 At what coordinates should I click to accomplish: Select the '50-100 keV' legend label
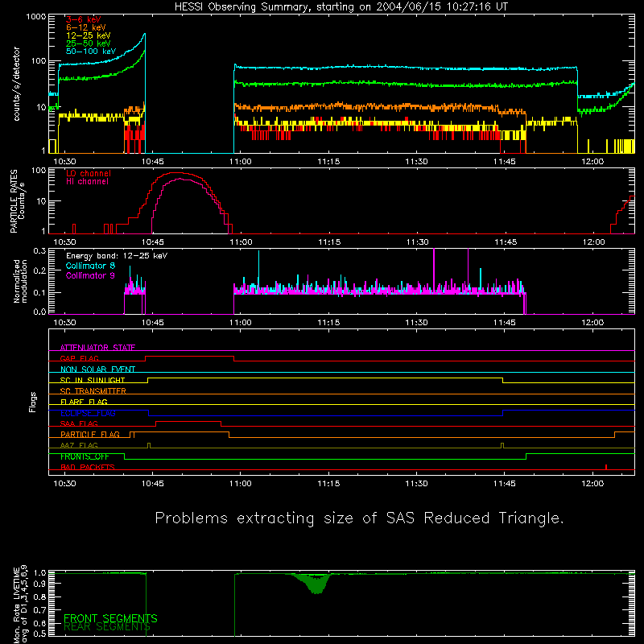(91, 52)
